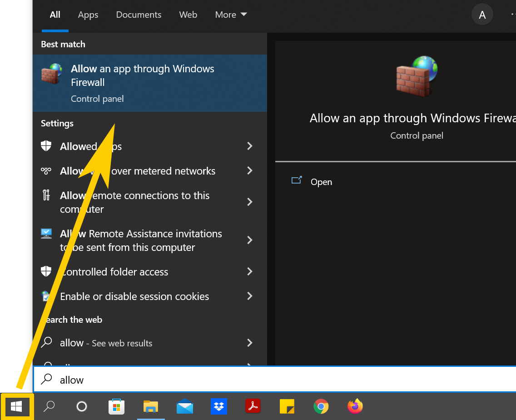The width and height of the screenshot is (516, 420).
Task: Open Dropbox from the taskbar
Action: pyautogui.click(x=218, y=406)
